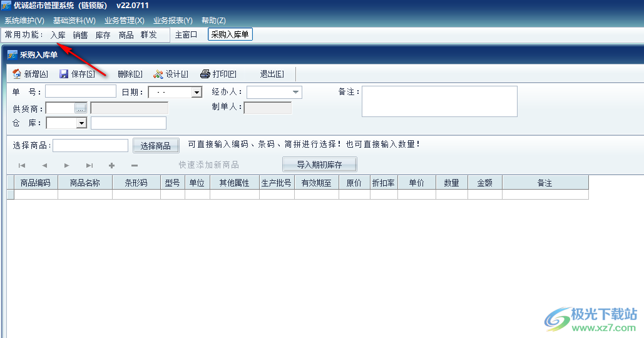Click the plus add row icon
The image size is (644, 338).
click(111, 165)
